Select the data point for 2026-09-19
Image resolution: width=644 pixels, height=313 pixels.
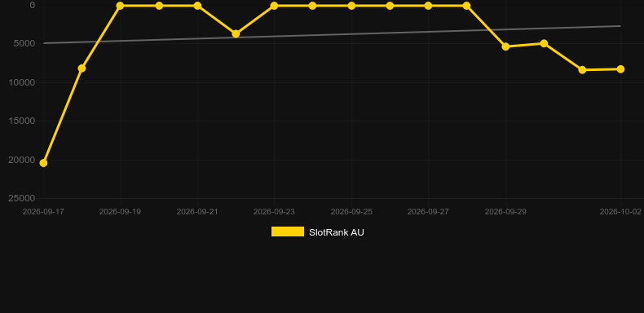(x=120, y=6)
